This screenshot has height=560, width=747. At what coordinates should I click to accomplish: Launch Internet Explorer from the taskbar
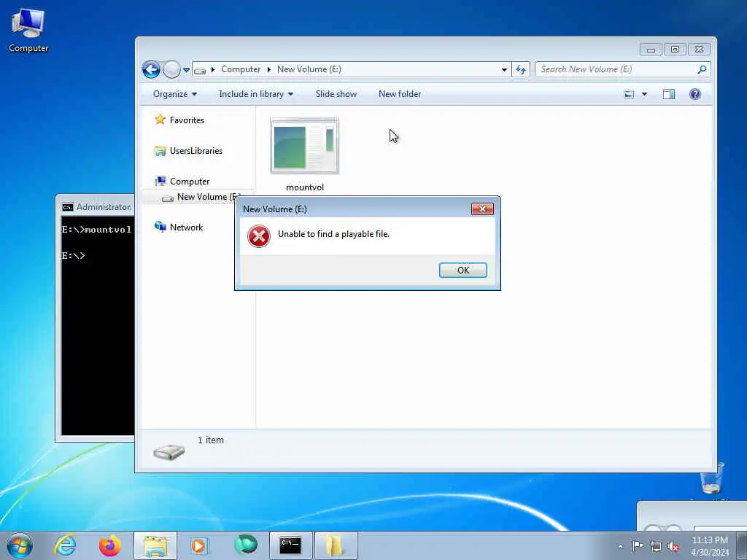pos(65,545)
